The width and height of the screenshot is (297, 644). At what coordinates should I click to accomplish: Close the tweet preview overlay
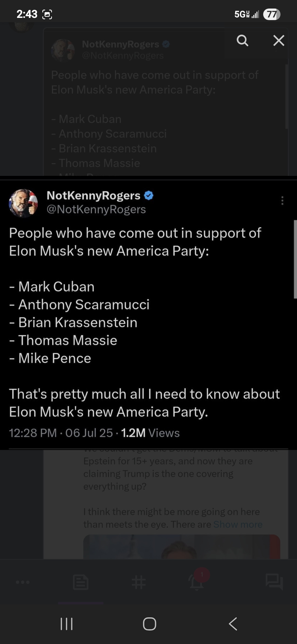[x=279, y=40]
